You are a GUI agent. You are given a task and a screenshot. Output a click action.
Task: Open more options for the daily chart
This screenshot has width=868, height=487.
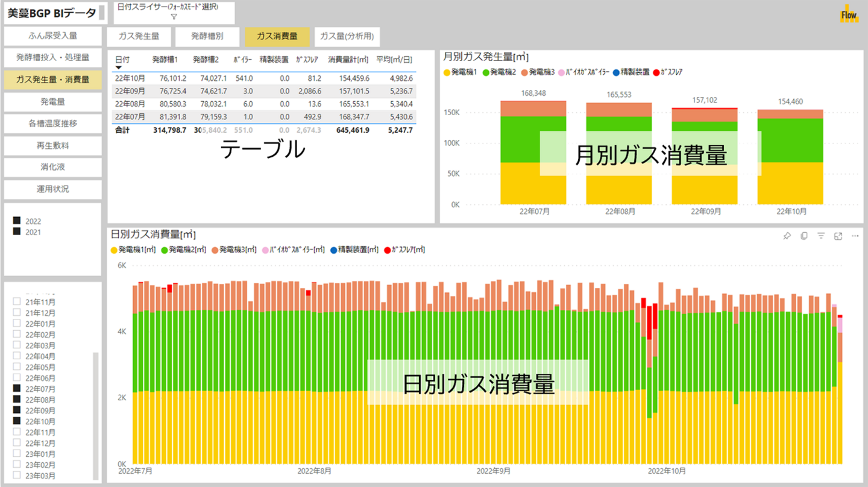click(x=854, y=237)
